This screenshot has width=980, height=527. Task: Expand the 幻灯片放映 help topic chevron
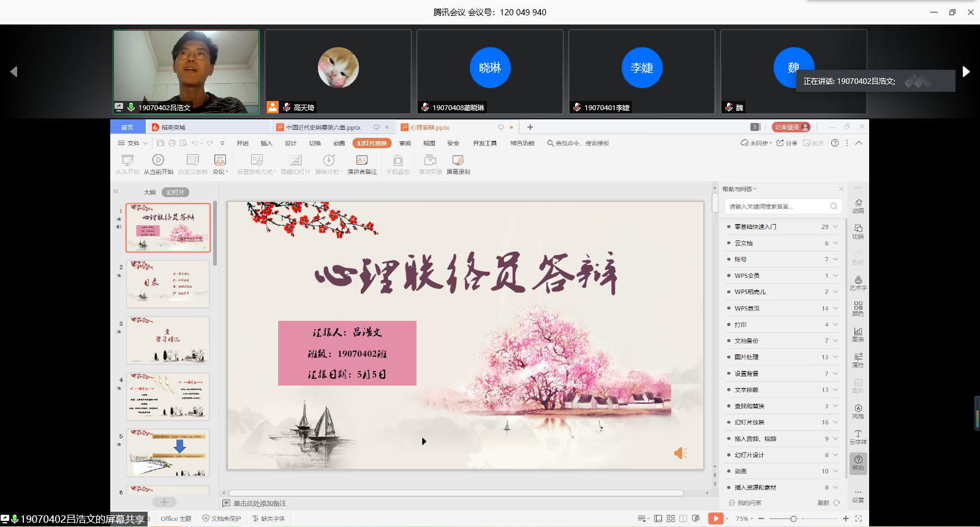835,422
